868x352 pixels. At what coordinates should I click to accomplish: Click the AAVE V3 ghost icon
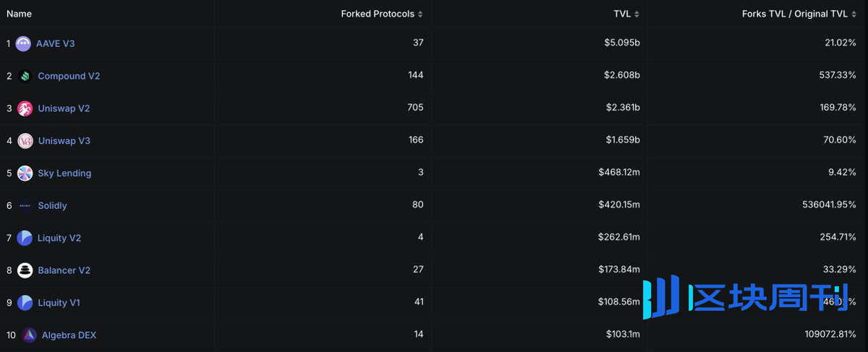click(23, 43)
